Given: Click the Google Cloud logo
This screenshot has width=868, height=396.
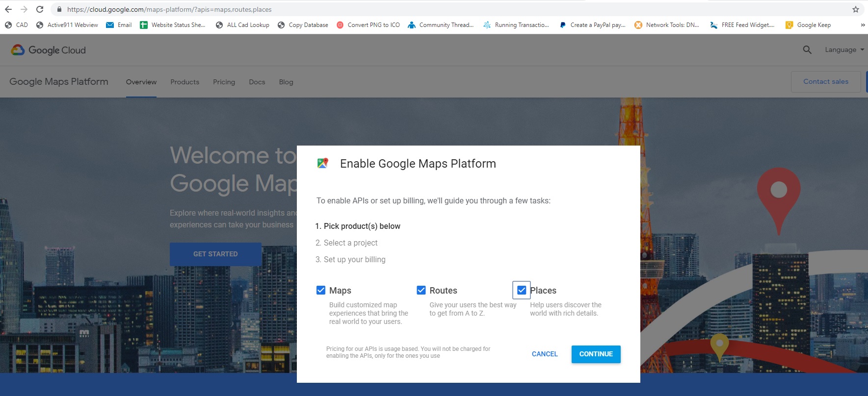Looking at the screenshot, I should click(x=48, y=50).
